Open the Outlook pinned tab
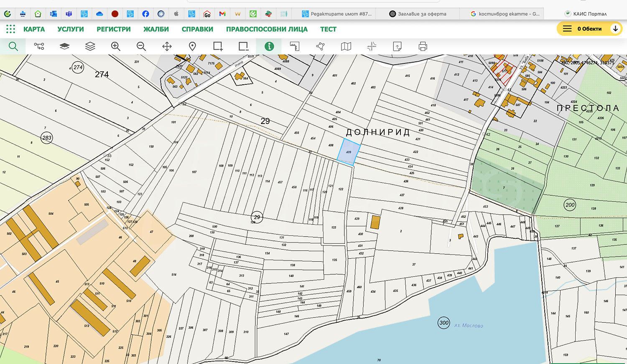The height and width of the screenshot is (364, 627). [54, 14]
